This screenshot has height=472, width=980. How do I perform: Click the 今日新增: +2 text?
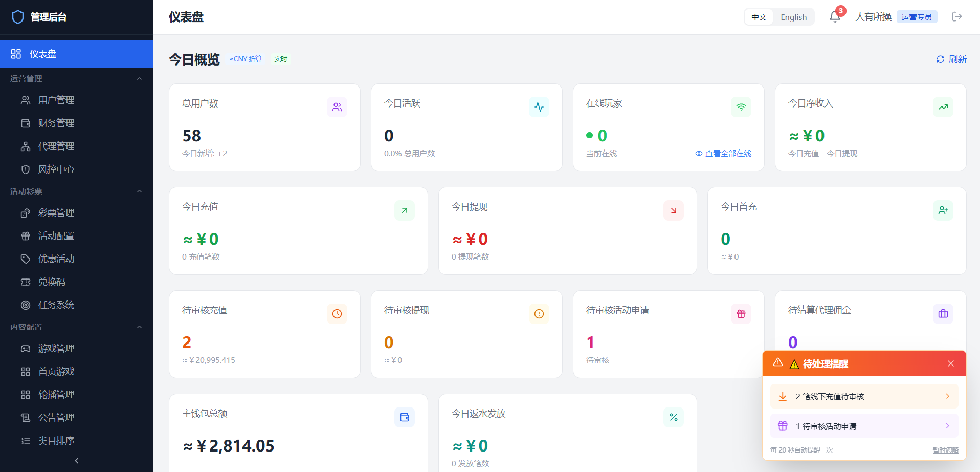pyautogui.click(x=205, y=154)
